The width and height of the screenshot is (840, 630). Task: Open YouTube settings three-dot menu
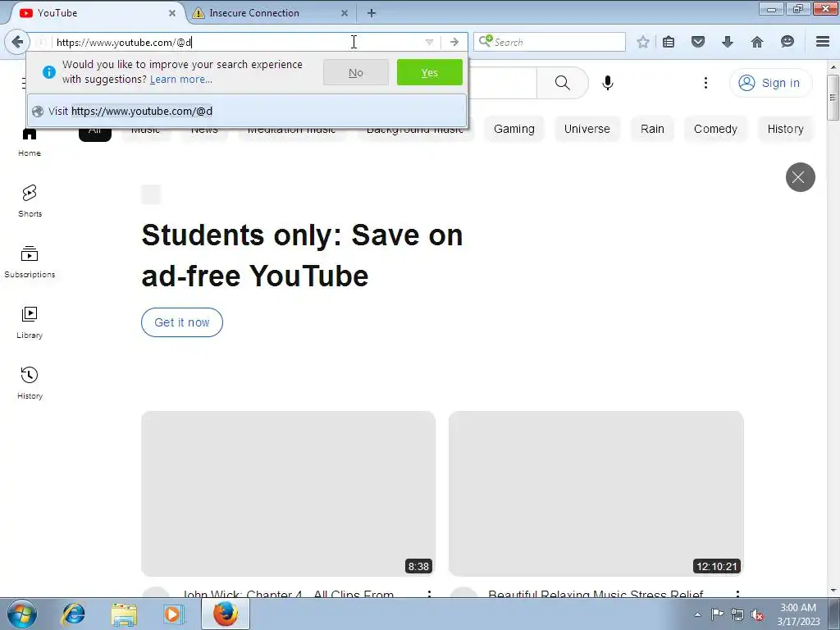705,83
